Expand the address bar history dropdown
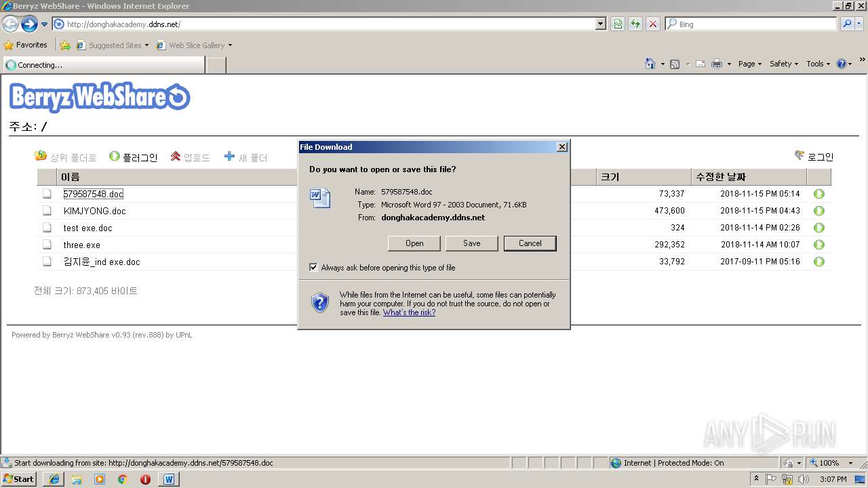This screenshot has width=868, height=488. coord(601,24)
